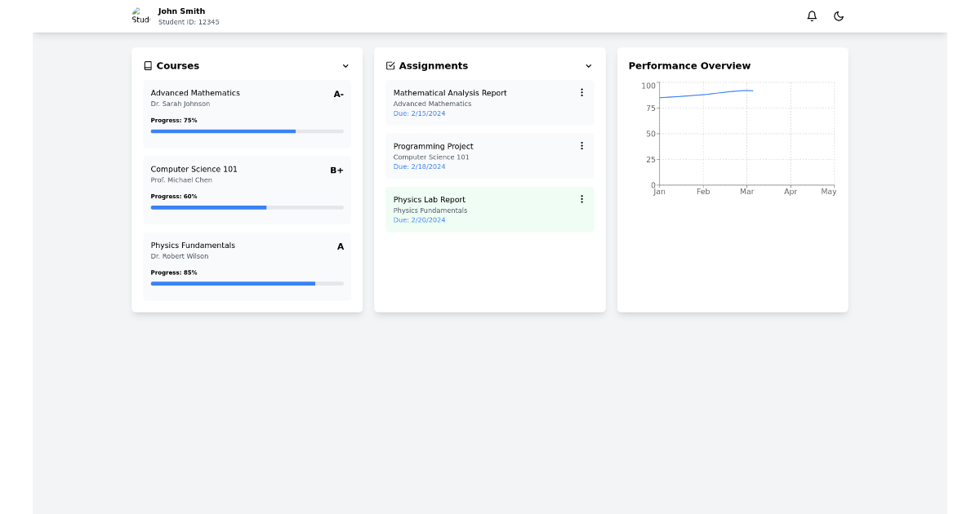Toggle the B+ grade on Computer Science 101
This screenshot has width=980, height=514.
click(336, 171)
